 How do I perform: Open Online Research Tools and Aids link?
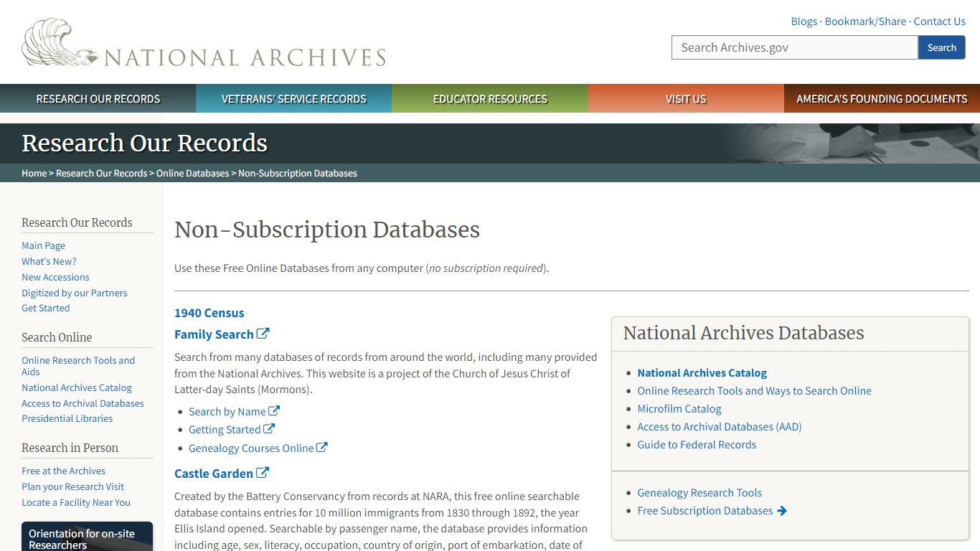coord(78,366)
